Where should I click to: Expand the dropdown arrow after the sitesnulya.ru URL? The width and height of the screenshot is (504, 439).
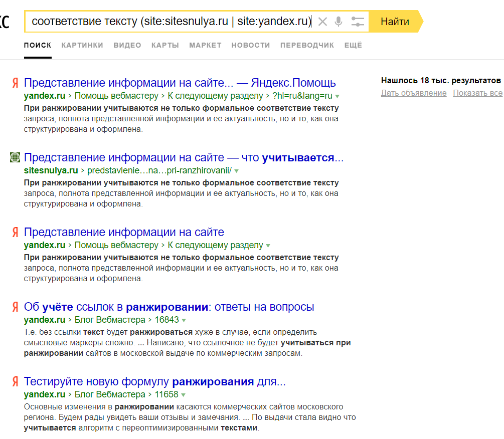pos(237,171)
